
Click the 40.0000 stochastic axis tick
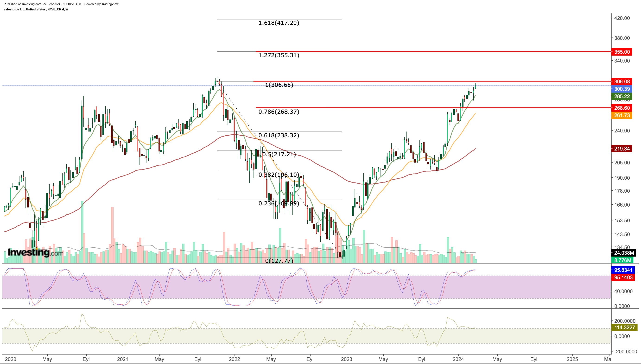[623, 292]
